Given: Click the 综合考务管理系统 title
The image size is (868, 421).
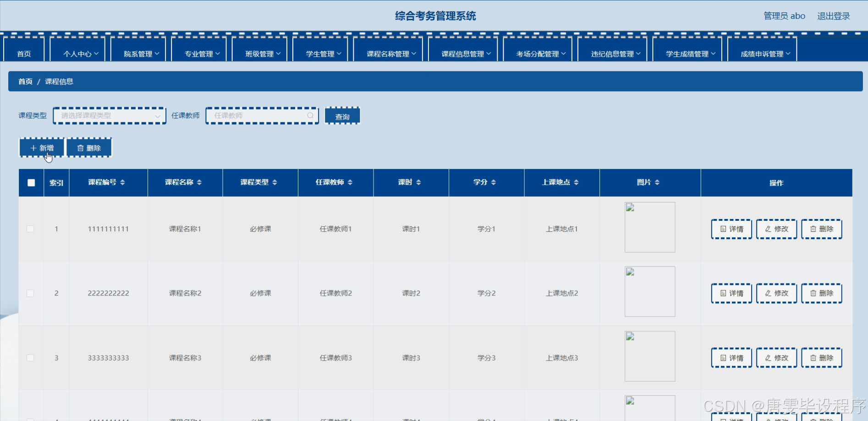Looking at the screenshot, I should click(x=435, y=16).
